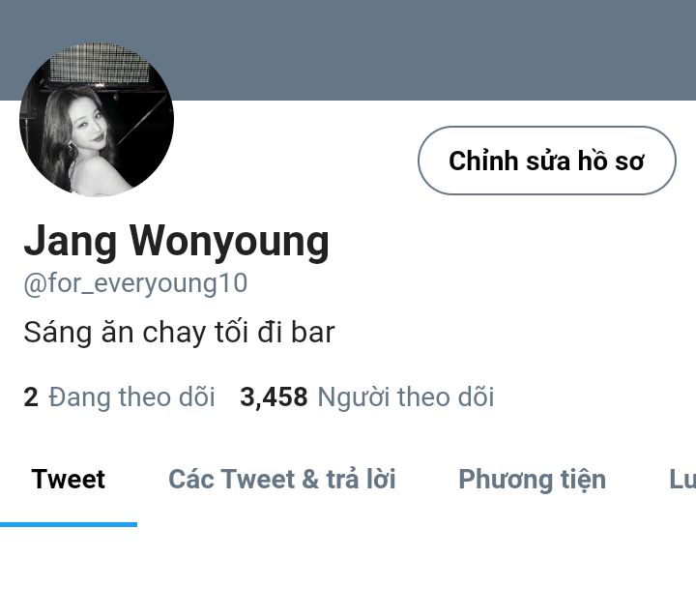Image resolution: width=696 pixels, height=616 pixels.
Task: Open the Người theo dõi followers list
Action: point(406,396)
